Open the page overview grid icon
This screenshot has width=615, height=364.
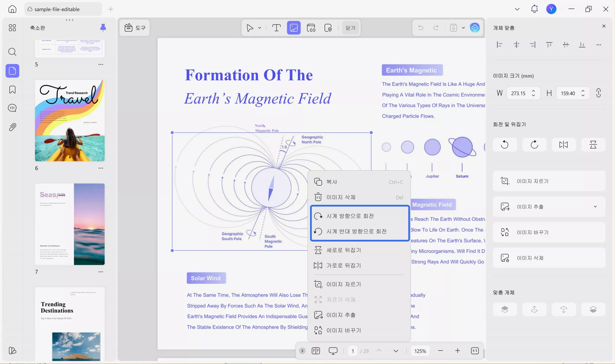click(x=12, y=28)
